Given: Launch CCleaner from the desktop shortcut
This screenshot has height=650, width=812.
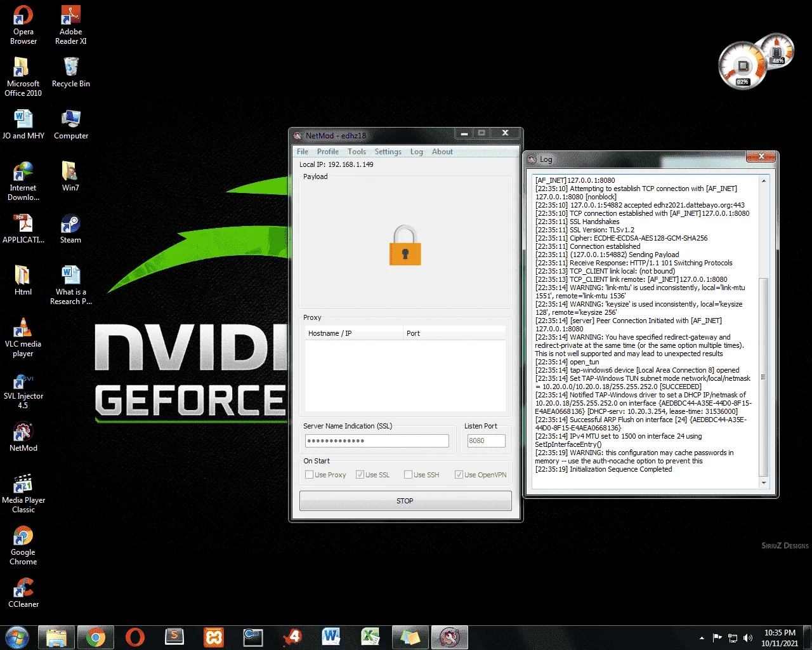Looking at the screenshot, I should pos(23,593).
